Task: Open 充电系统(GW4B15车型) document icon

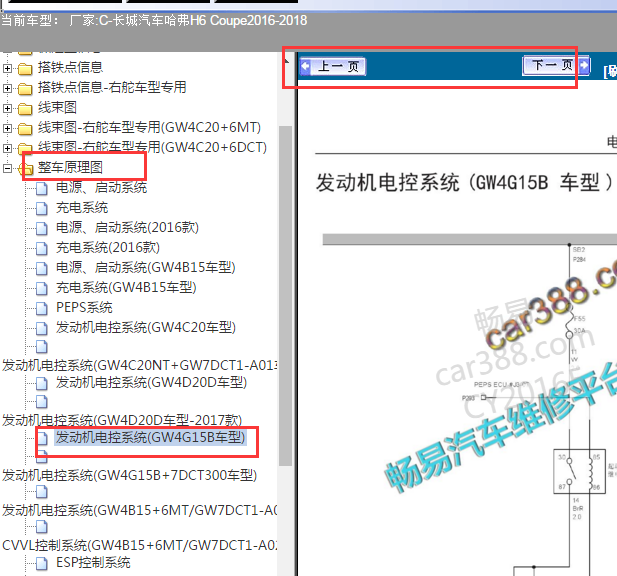Action: [42, 288]
